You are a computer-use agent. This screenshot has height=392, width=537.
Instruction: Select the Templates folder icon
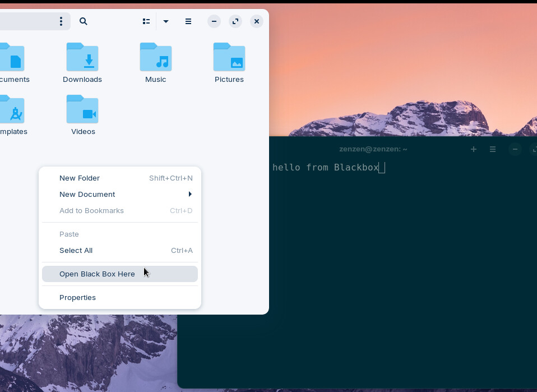click(x=12, y=109)
